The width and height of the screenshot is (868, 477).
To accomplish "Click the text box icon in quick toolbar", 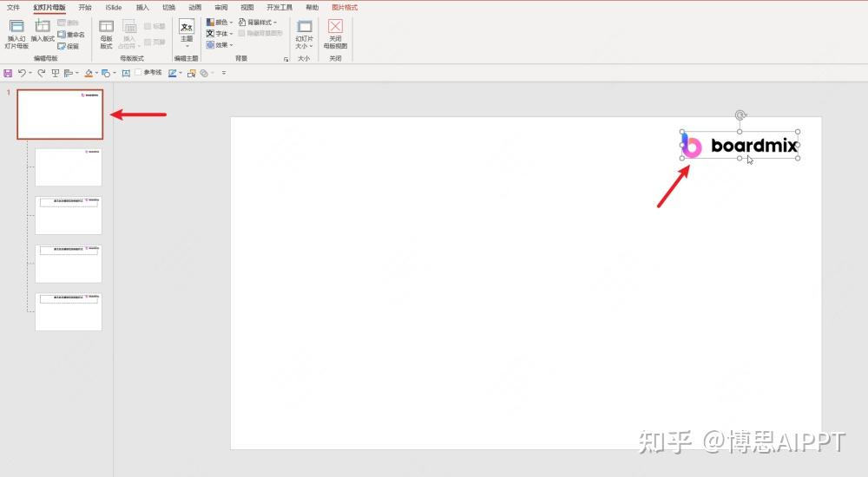I will [126, 73].
